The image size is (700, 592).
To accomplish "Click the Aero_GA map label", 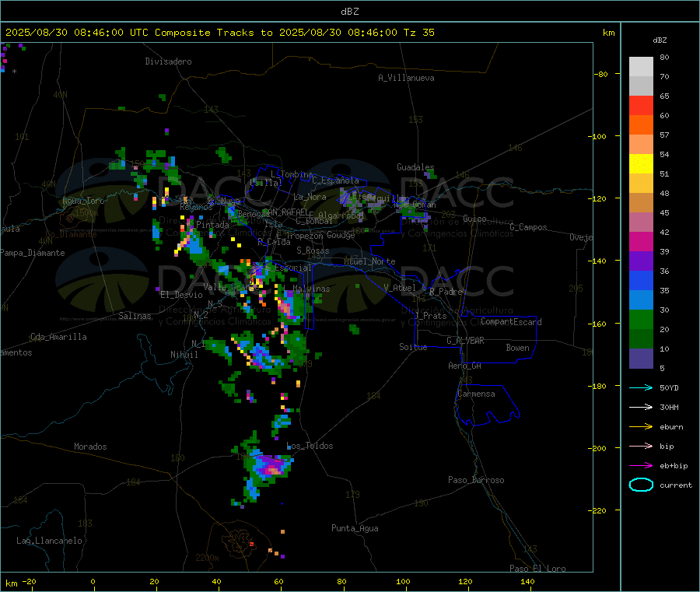I will pyautogui.click(x=465, y=366).
